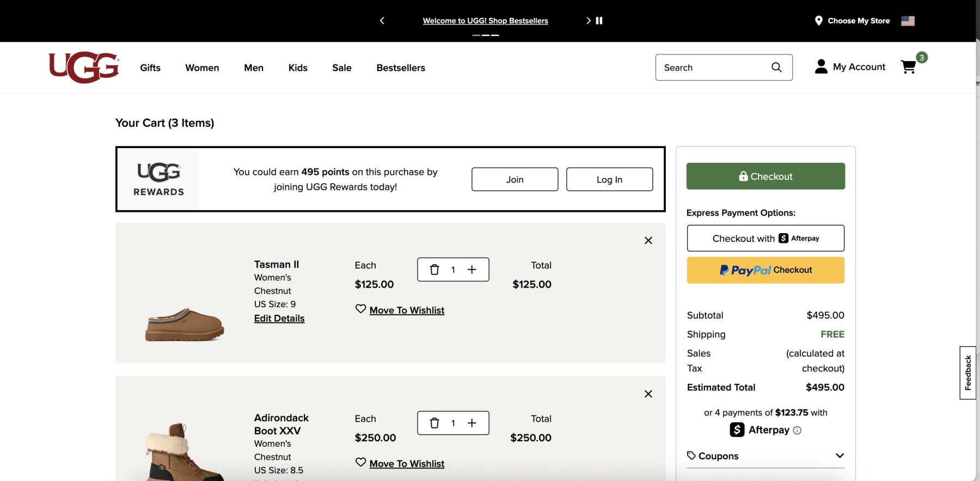Increase Adirondack Boot XXV quantity with plus
980x481 pixels.
coord(472,423)
